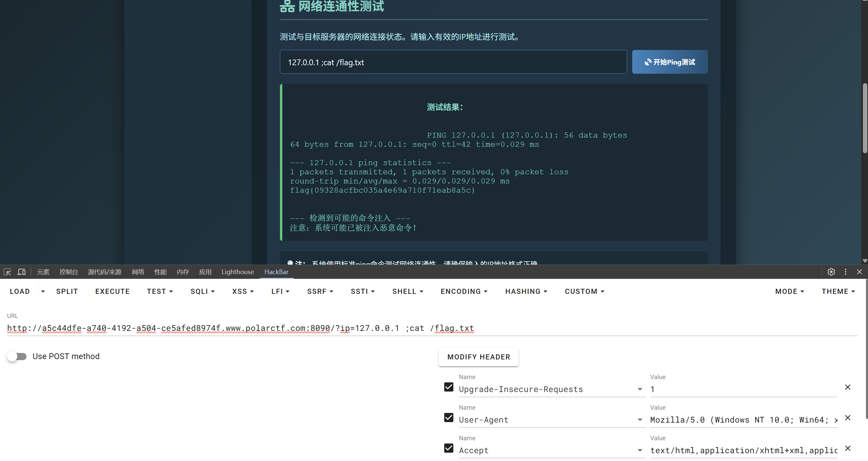Uncheck the User-Agent header checkbox
Image resolution: width=868 pixels, height=461 pixels.
coord(448,418)
